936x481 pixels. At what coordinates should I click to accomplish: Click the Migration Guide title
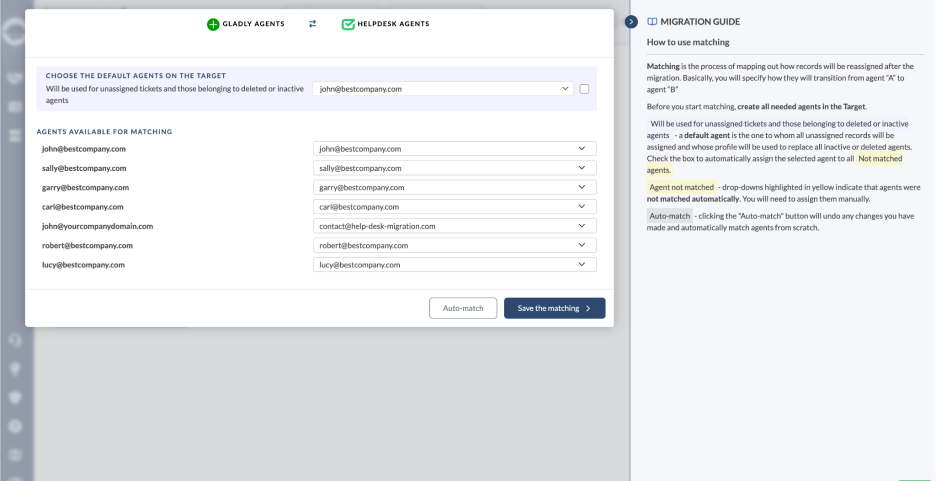coord(700,21)
